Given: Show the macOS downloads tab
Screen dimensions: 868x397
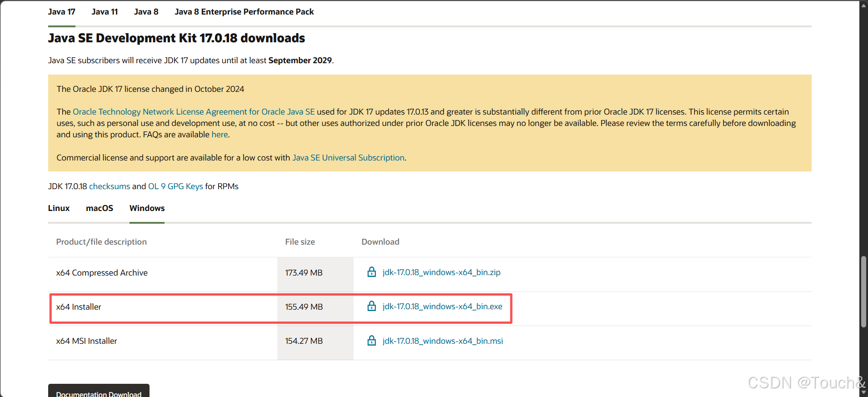Looking at the screenshot, I should pos(100,208).
